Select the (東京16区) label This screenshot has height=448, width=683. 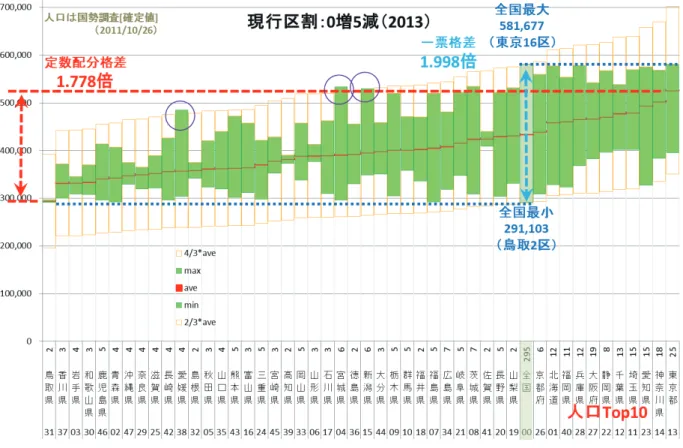click(x=521, y=42)
